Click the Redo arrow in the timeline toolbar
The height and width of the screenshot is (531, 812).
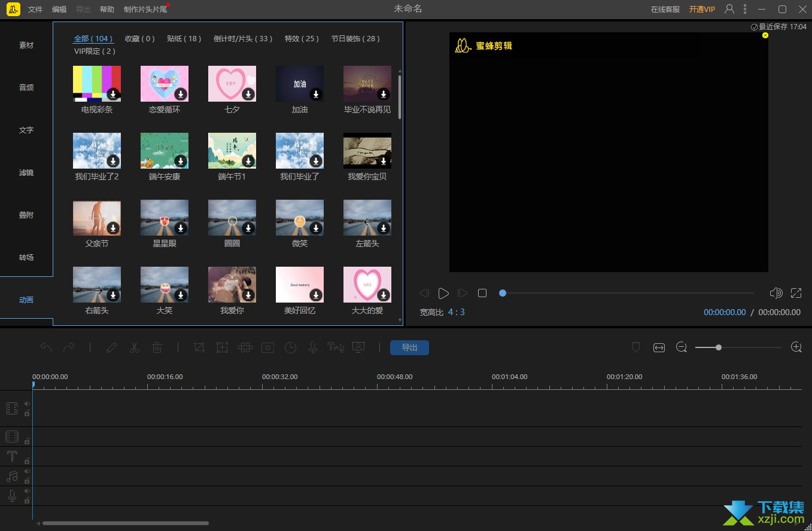(69, 347)
